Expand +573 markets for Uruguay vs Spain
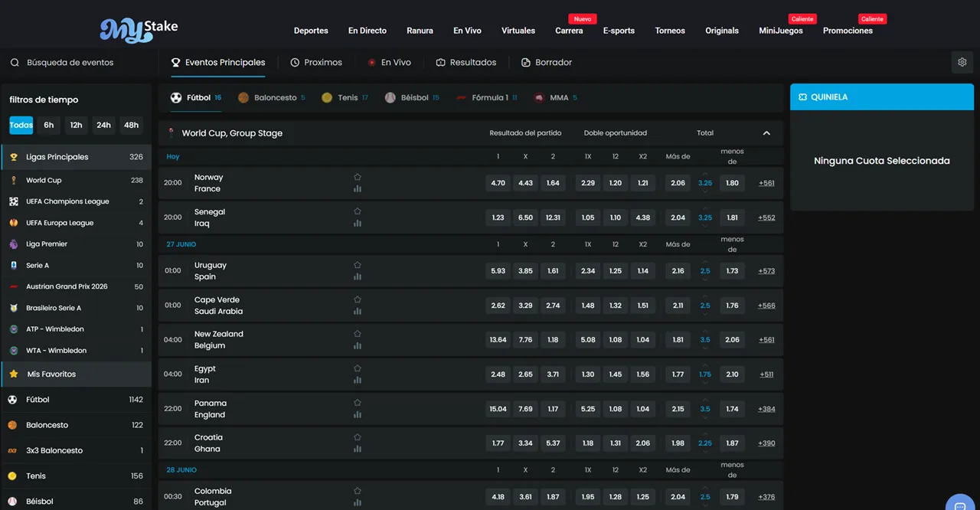The image size is (980, 510). pyautogui.click(x=766, y=271)
